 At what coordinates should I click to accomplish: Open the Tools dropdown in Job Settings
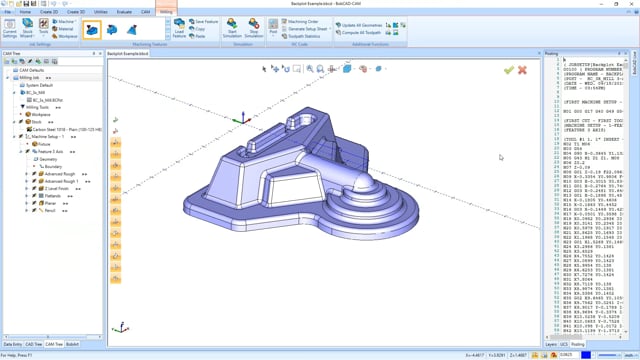[44, 28]
